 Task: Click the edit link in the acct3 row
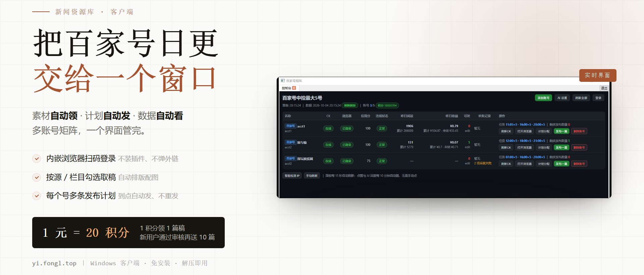(468, 164)
